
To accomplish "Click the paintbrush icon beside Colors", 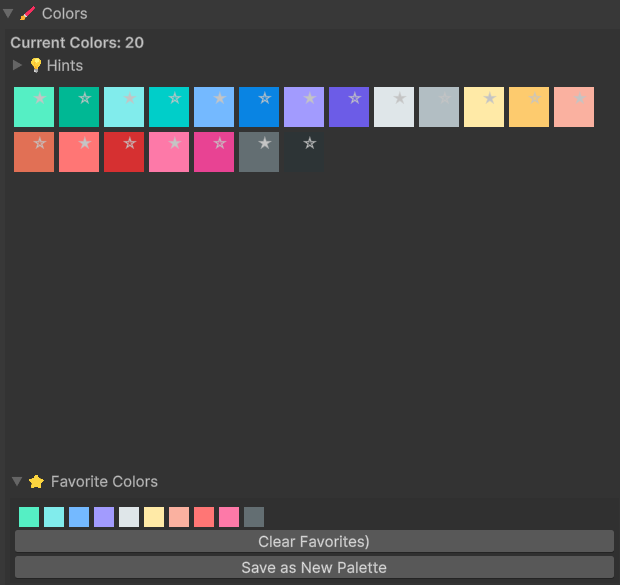I will pos(27,14).
